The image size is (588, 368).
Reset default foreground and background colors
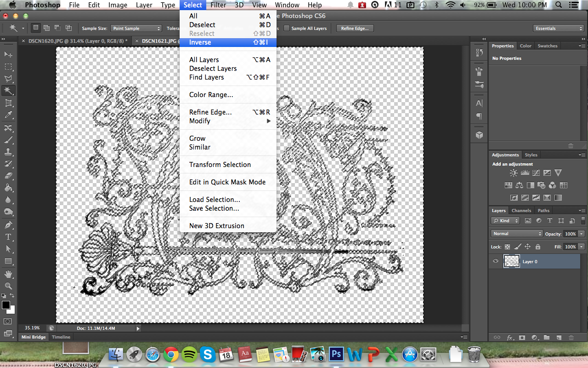point(4,296)
